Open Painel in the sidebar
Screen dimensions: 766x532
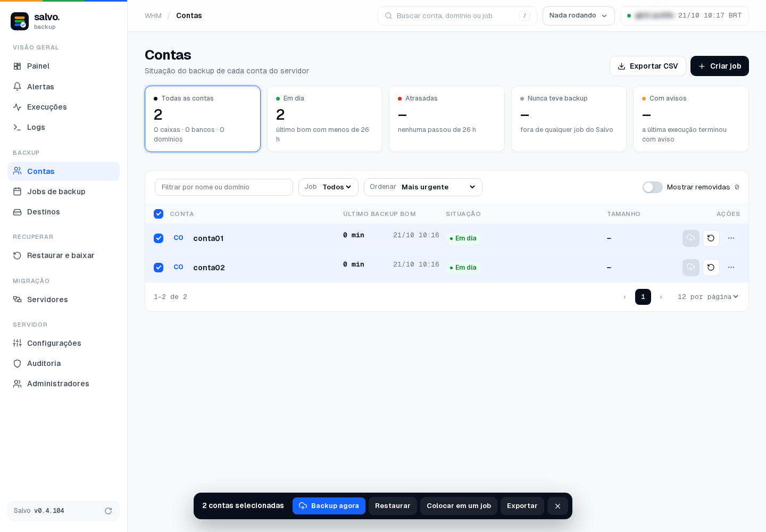63,66
